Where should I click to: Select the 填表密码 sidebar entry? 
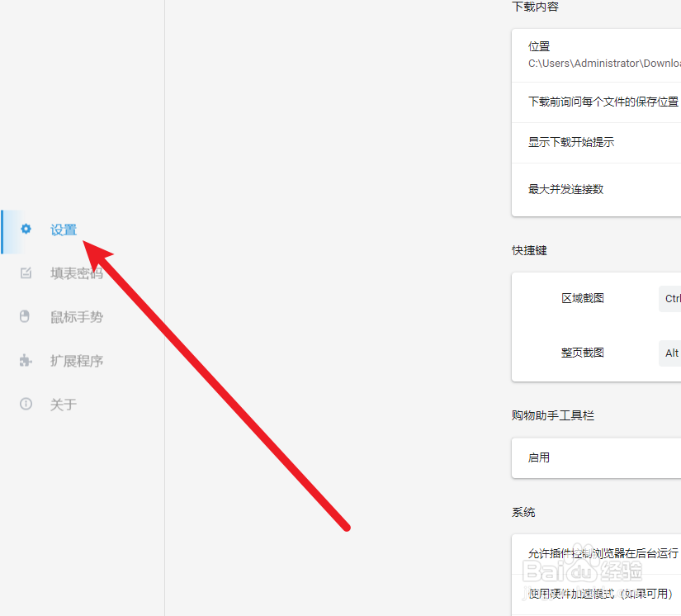click(77, 273)
